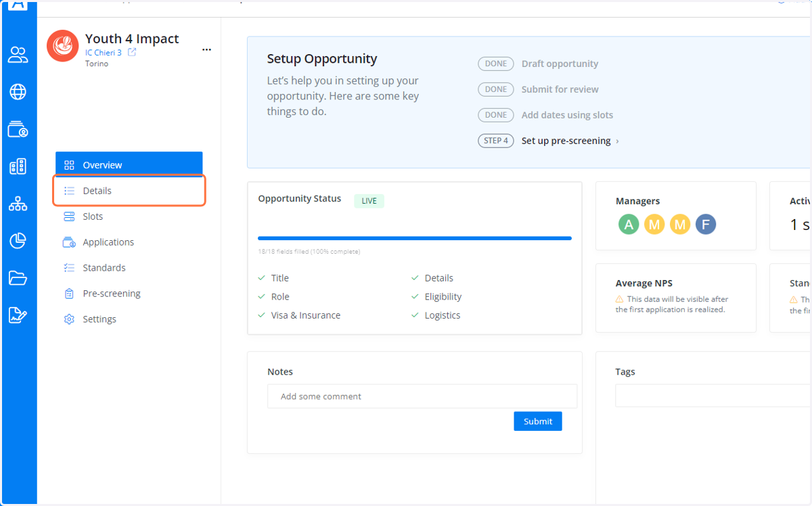The width and height of the screenshot is (812, 506).
Task: Open the globe icon in left sidebar
Action: point(18,92)
